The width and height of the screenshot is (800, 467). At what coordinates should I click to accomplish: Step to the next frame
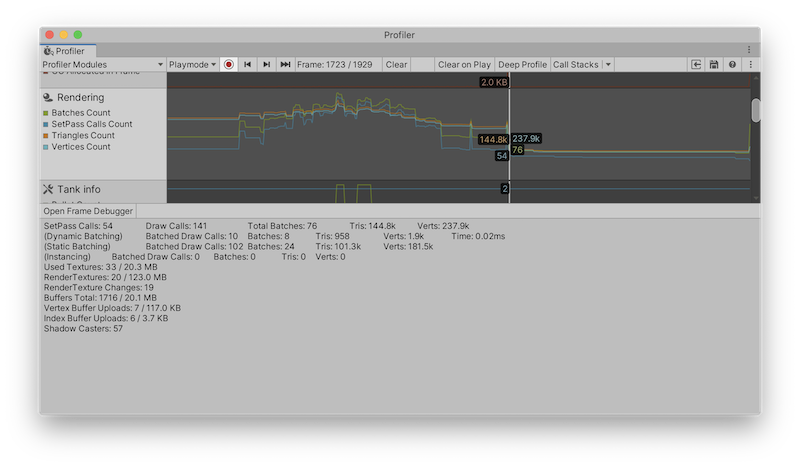(266, 64)
